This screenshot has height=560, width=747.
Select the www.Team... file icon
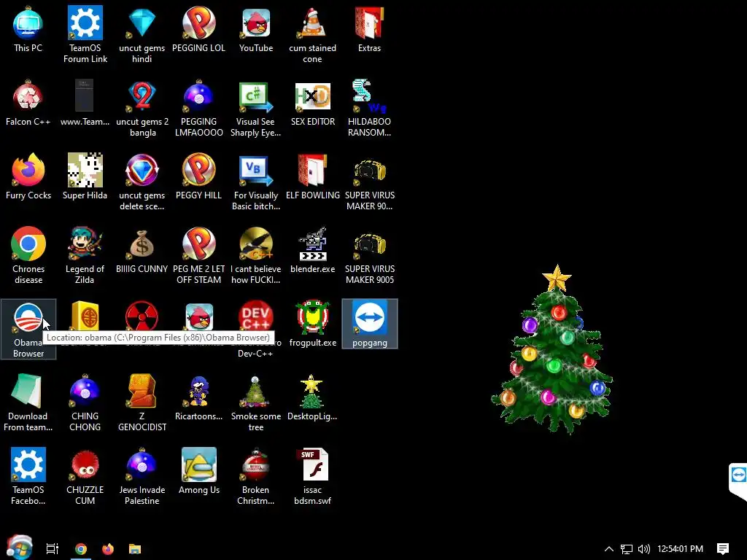click(x=85, y=103)
